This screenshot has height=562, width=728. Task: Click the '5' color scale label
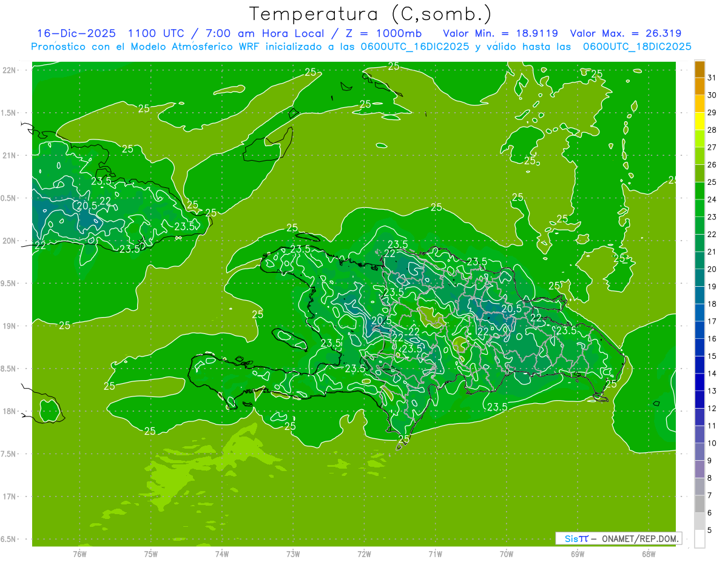coord(710,530)
